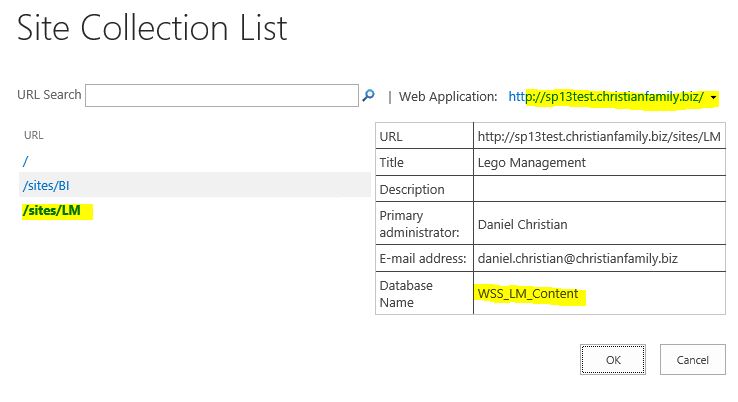Select the /sites/BI site collection
Viewport: 738px width, 402px height.
click(x=46, y=185)
